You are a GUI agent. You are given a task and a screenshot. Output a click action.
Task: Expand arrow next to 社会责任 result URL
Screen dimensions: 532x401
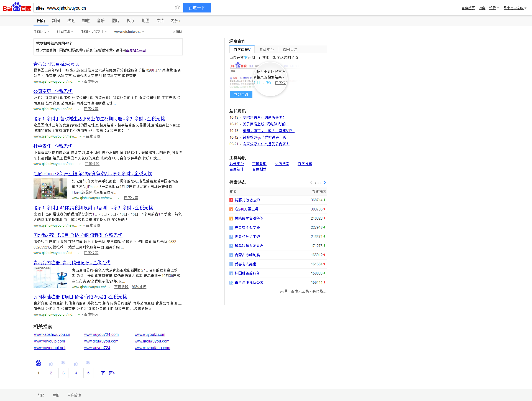(x=80, y=164)
